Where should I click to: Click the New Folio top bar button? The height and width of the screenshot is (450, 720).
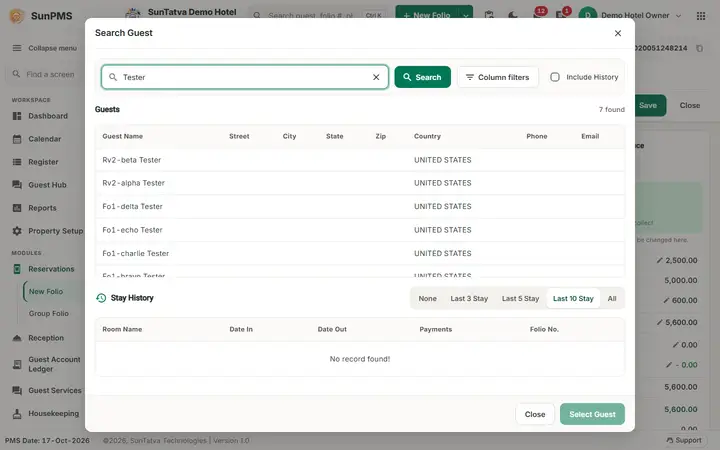tap(427, 15)
